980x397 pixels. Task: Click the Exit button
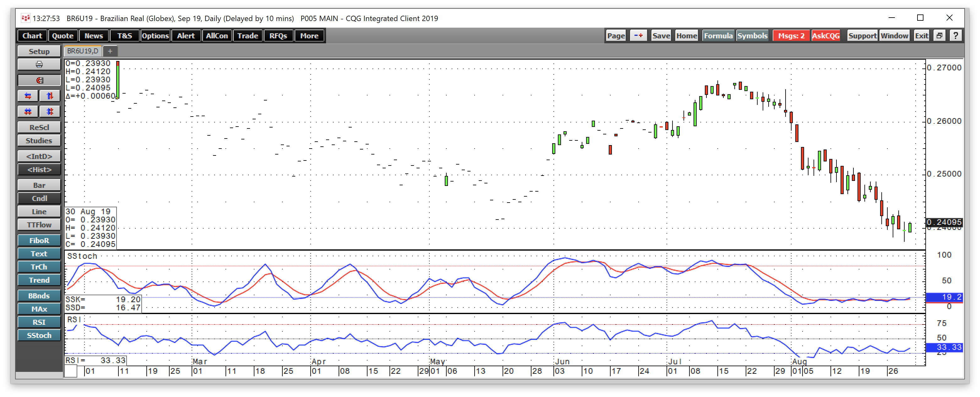[x=921, y=36]
